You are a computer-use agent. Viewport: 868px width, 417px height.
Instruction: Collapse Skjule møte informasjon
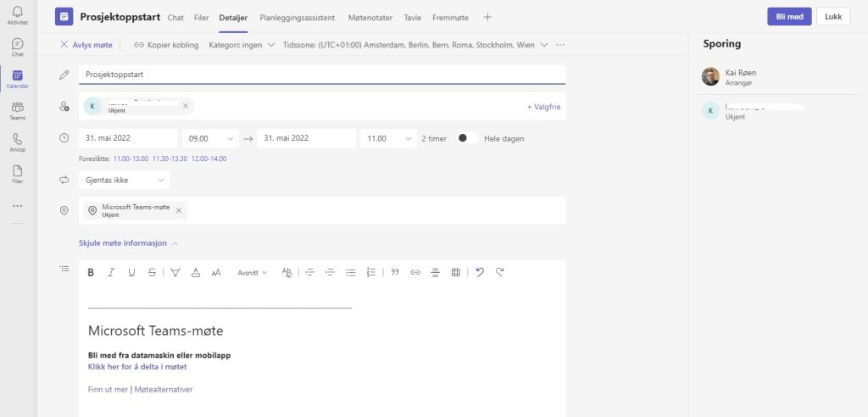coord(129,243)
